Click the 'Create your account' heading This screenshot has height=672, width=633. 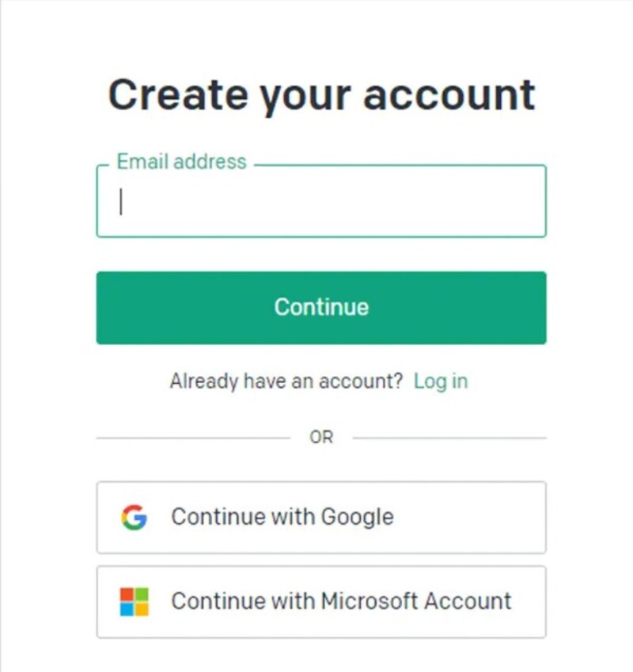[321, 96]
